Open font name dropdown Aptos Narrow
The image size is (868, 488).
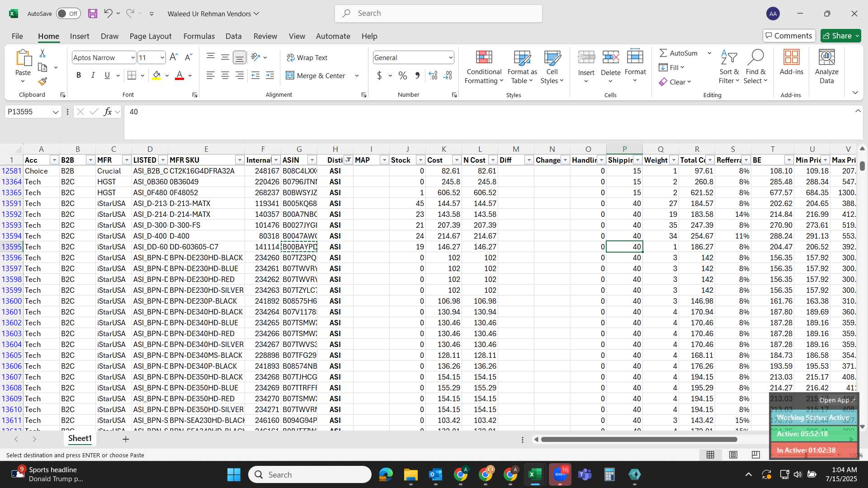132,57
